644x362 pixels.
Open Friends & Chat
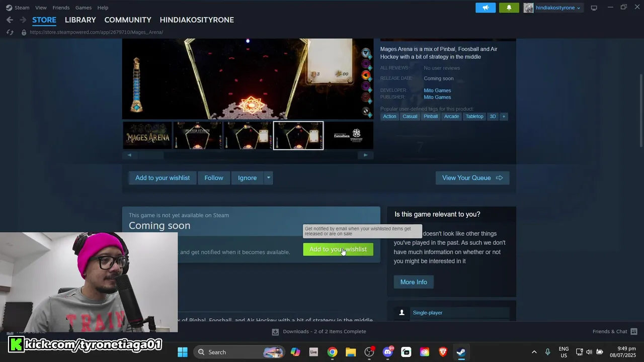coord(610,331)
